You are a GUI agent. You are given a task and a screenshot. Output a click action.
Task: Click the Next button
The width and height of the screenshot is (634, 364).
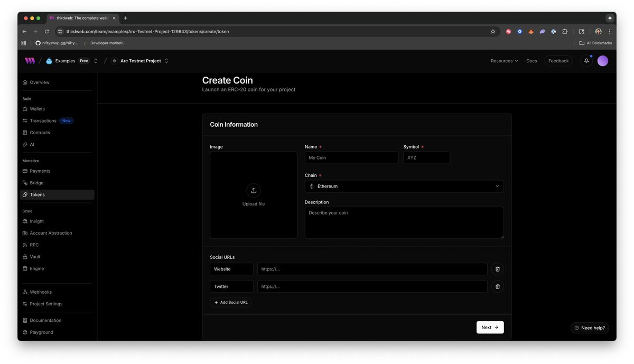[490, 328]
